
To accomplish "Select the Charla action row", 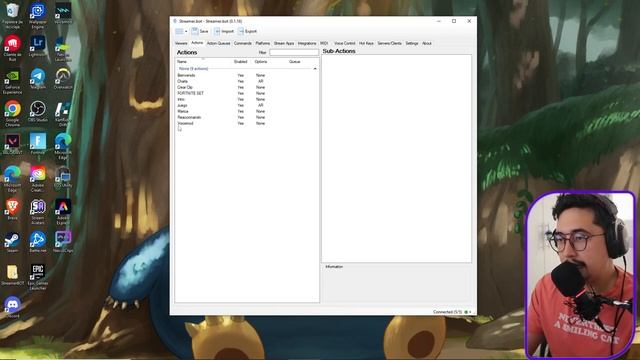I will coord(247,81).
